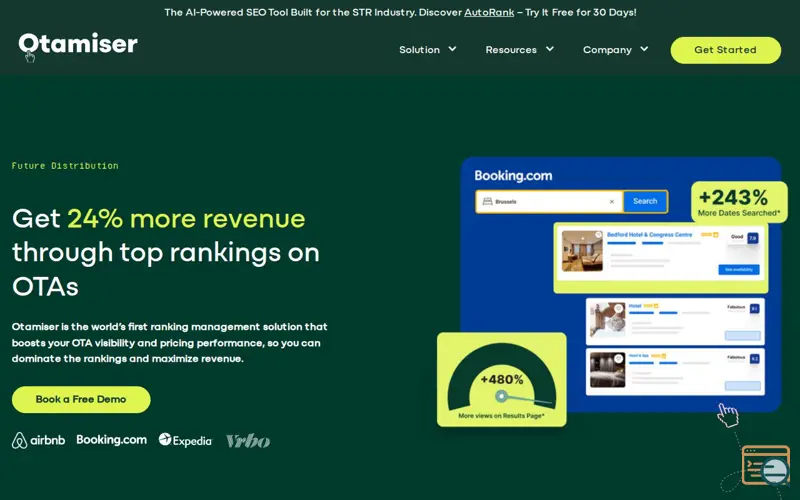Follow the AutoRank link in the top banner
Image resolution: width=800 pixels, height=500 pixels.
point(489,12)
